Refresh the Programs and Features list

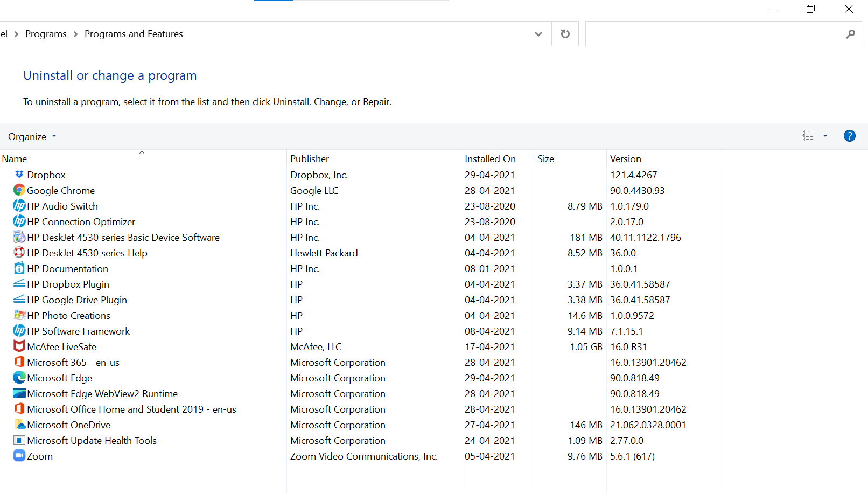[565, 34]
